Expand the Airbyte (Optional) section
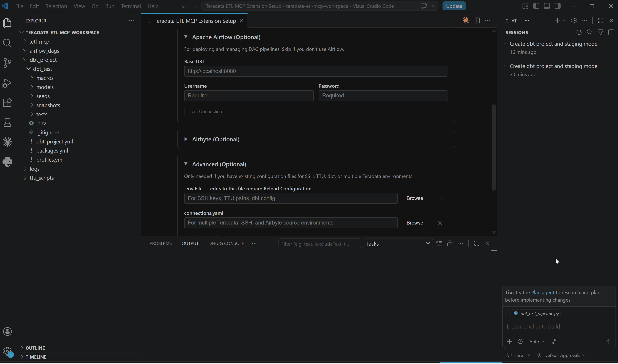The image size is (618, 364). coord(186,139)
